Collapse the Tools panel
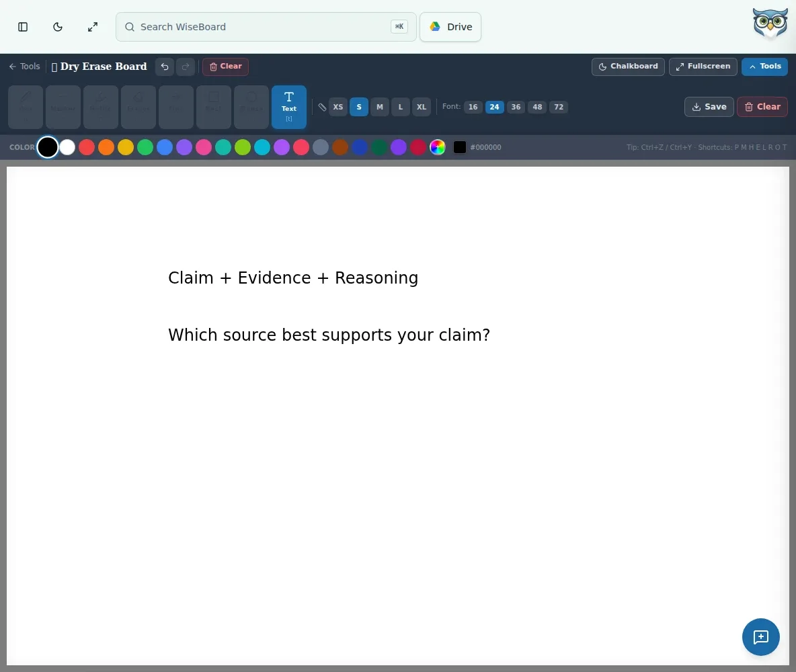The width and height of the screenshot is (796, 672). click(764, 67)
